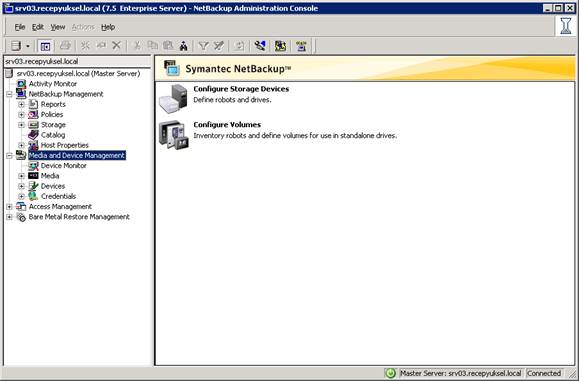
Task: Click the copy toolbar icon
Action: coord(152,46)
